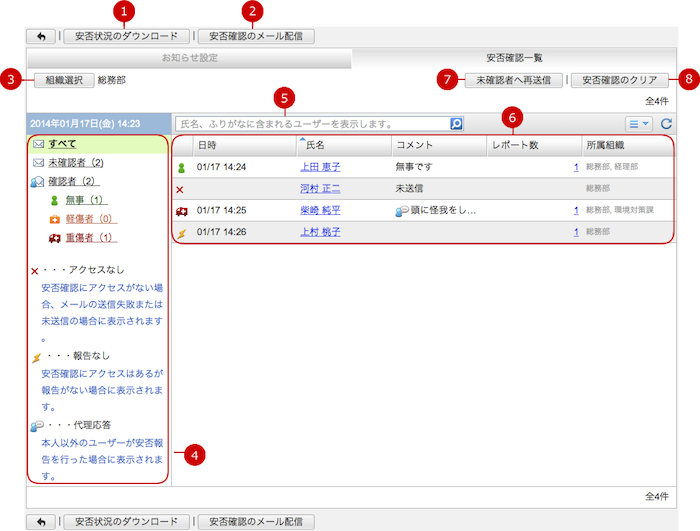Open report count link for 柴崎 純平
Viewport: 700px width, 531px height.
(x=576, y=210)
